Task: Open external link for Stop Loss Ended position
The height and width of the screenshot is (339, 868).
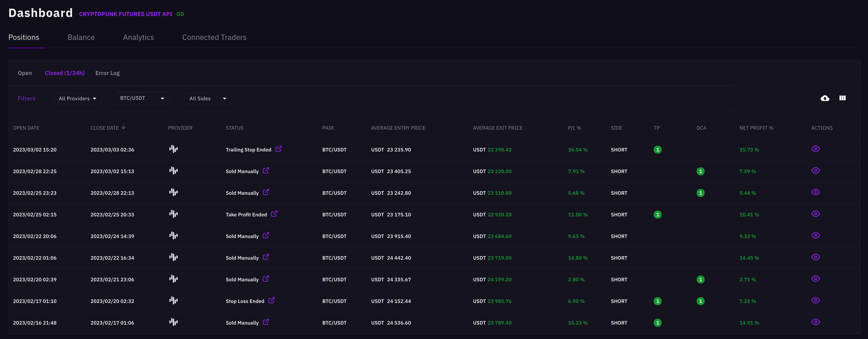Action: pos(271,300)
